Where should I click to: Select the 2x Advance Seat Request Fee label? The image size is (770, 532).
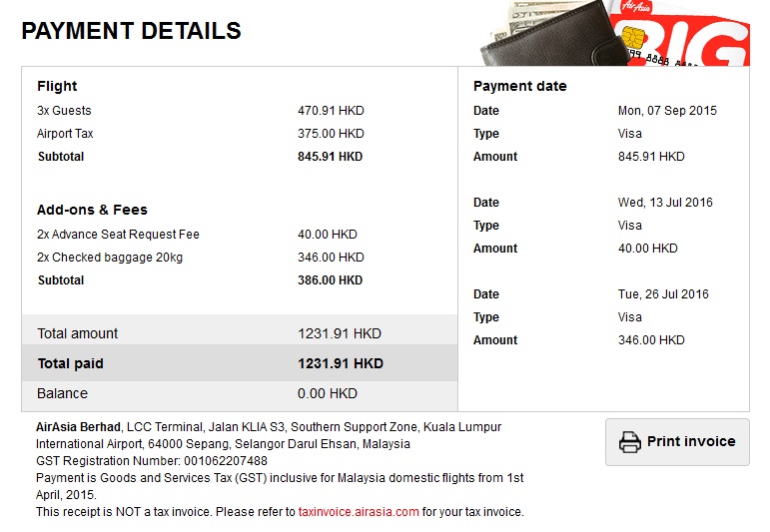tap(118, 235)
